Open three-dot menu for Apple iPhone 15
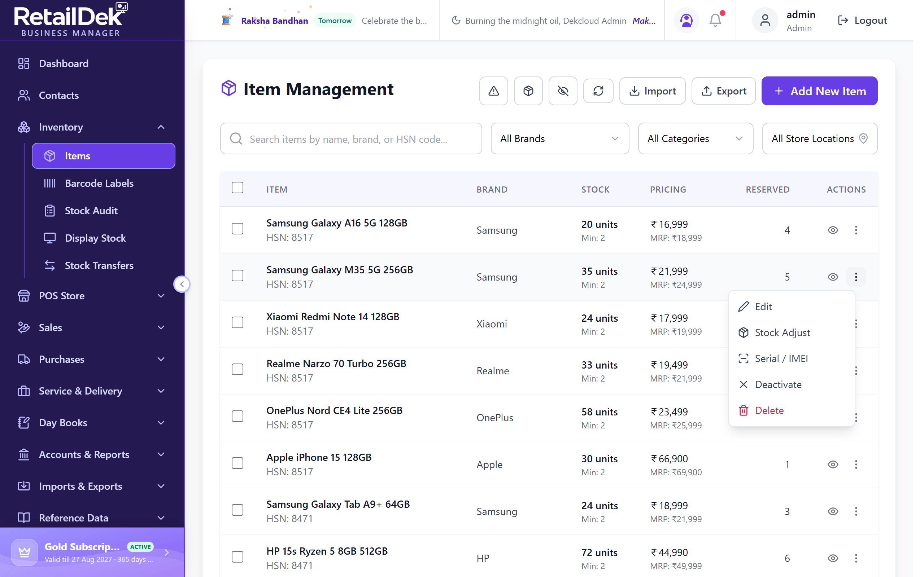924x577 pixels. 856,464
